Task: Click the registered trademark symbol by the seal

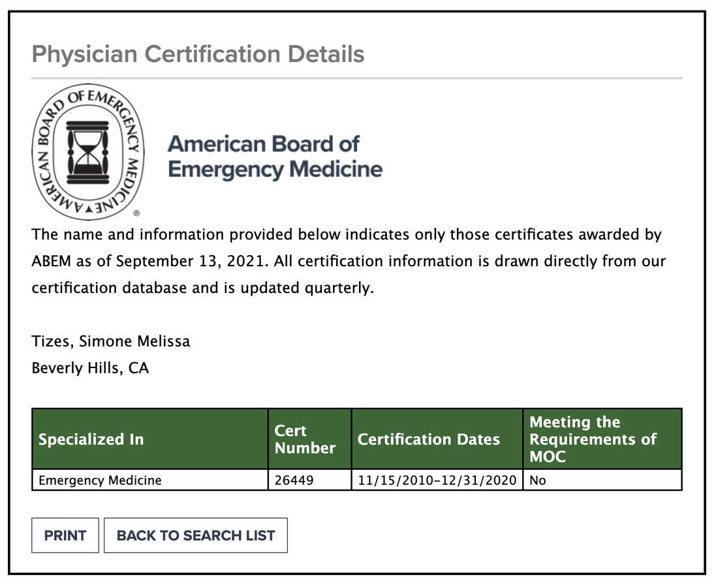Action: 136,213
